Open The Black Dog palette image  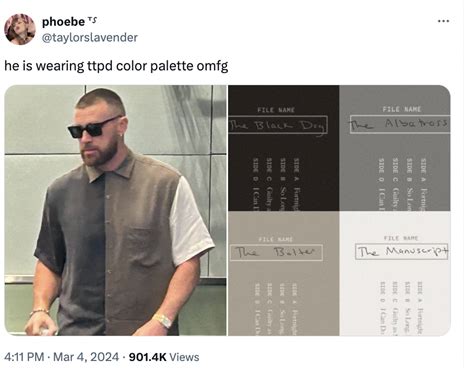[x=284, y=148]
